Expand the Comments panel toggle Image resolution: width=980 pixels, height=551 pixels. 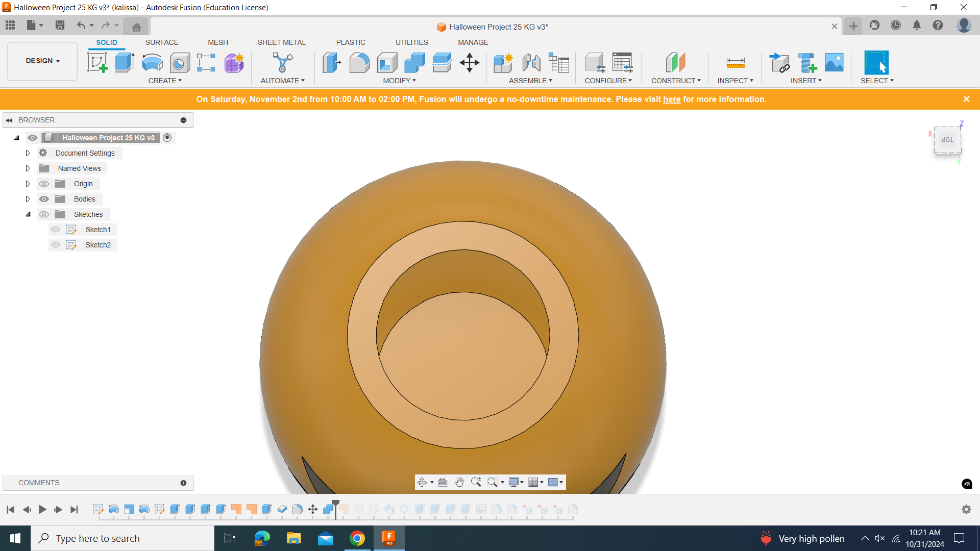point(183,483)
